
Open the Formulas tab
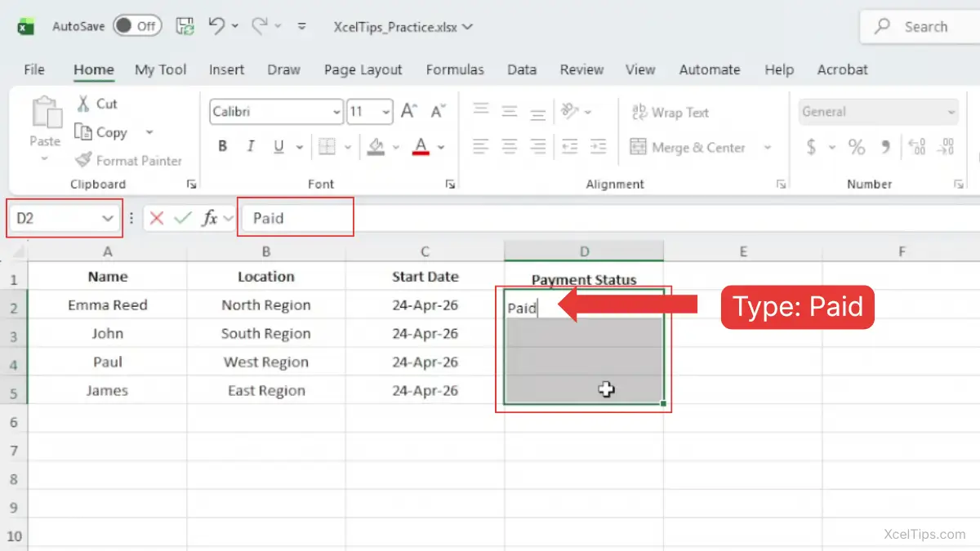point(455,69)
